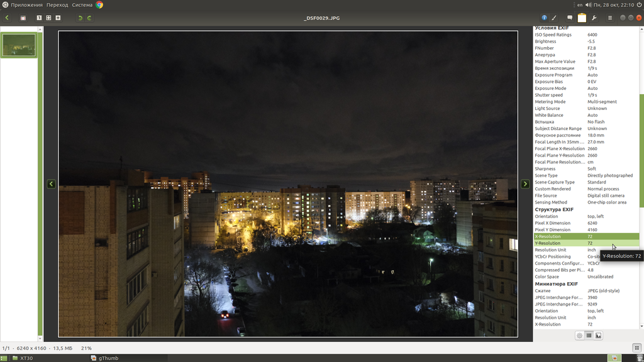Screen dimensions: 644x362
Task: Switch keyboard layout indicator en
Action: [579, 5]
